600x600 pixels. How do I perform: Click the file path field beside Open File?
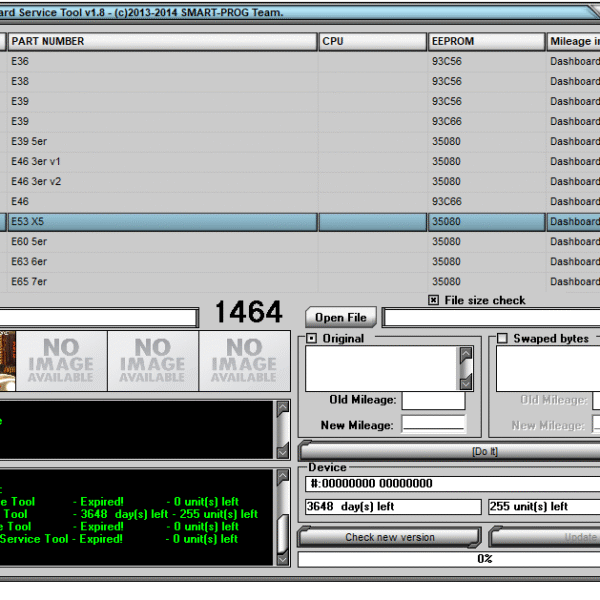tap(491, 317)
